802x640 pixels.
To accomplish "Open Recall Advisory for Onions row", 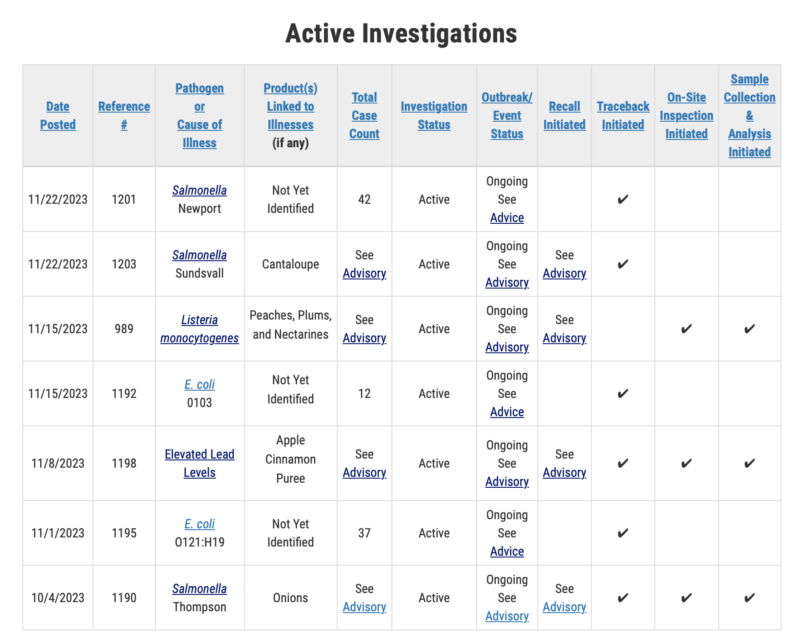I will point(564,607).
